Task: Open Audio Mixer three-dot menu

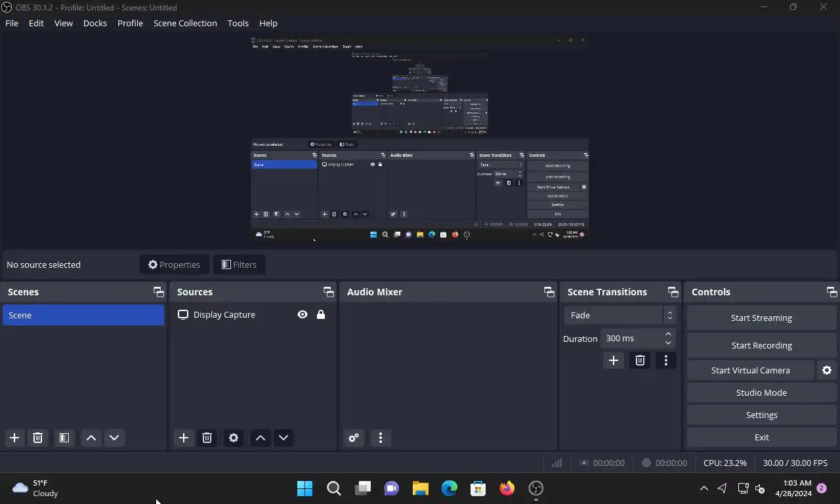Action: tap(381, 438)
